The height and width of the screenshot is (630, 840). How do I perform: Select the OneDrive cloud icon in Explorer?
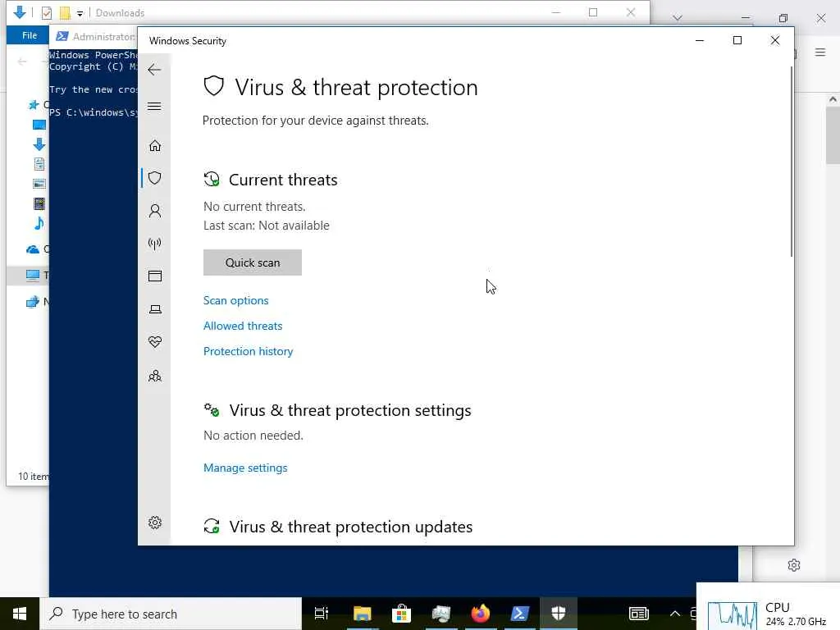(33, 249)
